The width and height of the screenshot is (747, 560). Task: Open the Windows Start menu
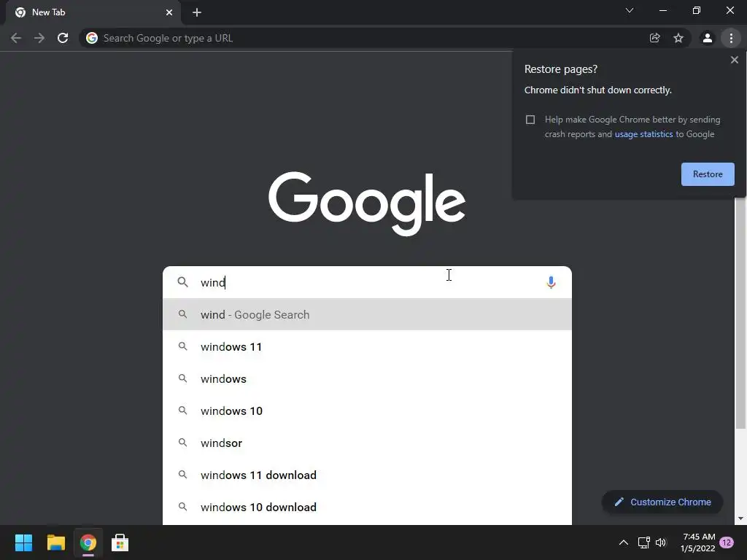(23, 542)
